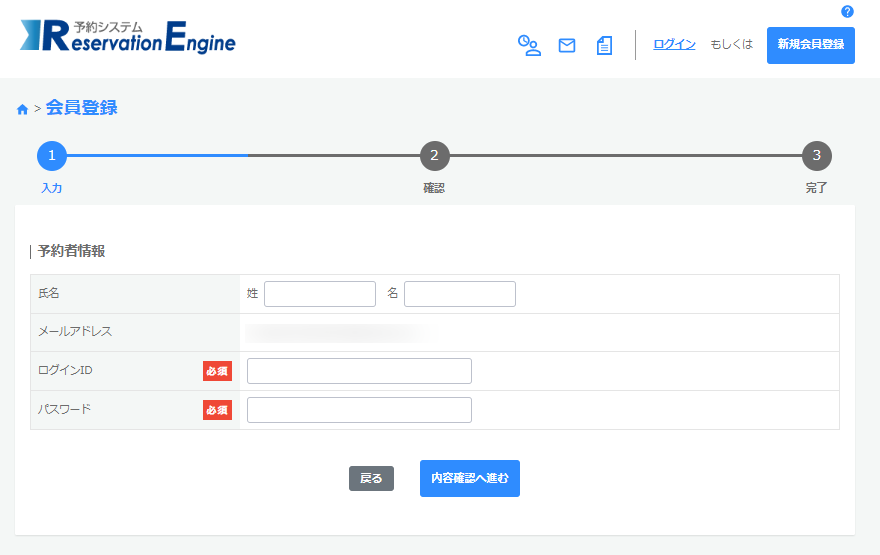Screen dimensions: 880x555
Task: Click the 会員登録 breadcrumb title
Action: [81, 108]
